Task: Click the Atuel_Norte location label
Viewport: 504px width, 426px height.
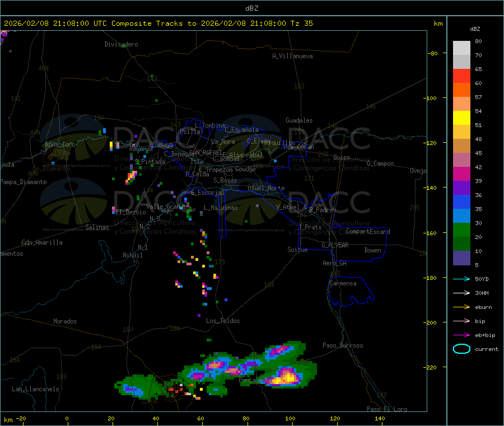Action: click(266, 188)
